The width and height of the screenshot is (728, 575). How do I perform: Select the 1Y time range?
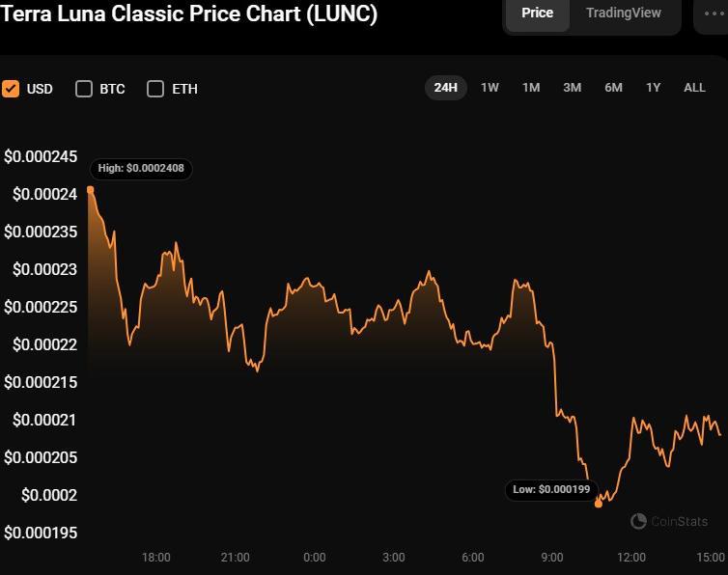654,88
